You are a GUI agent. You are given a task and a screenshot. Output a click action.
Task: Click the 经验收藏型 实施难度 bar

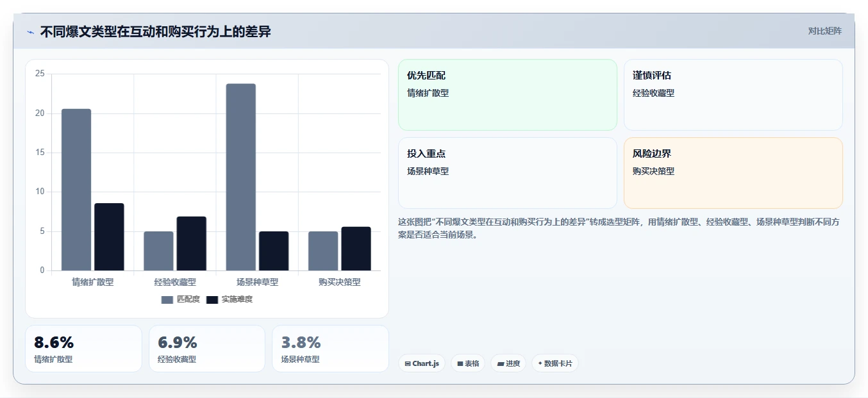point(192,244)
